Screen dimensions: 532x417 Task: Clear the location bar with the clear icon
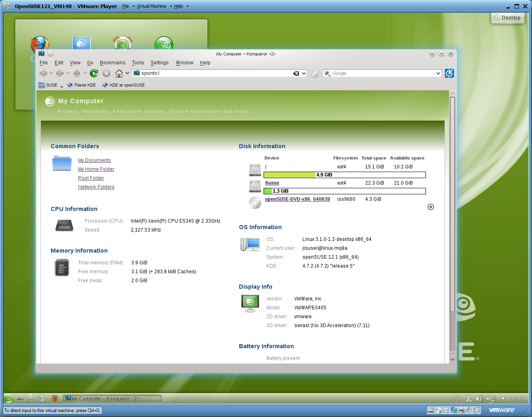(x=296, y=73)
